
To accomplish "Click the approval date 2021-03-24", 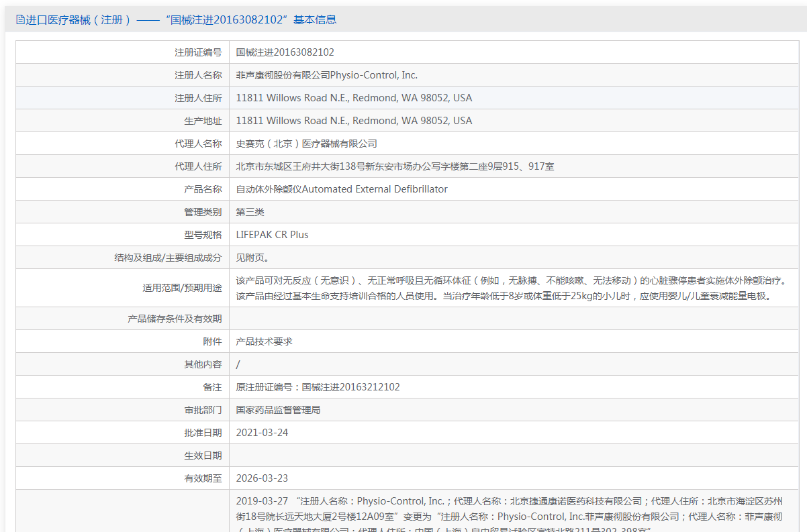I will coord(263,433).
